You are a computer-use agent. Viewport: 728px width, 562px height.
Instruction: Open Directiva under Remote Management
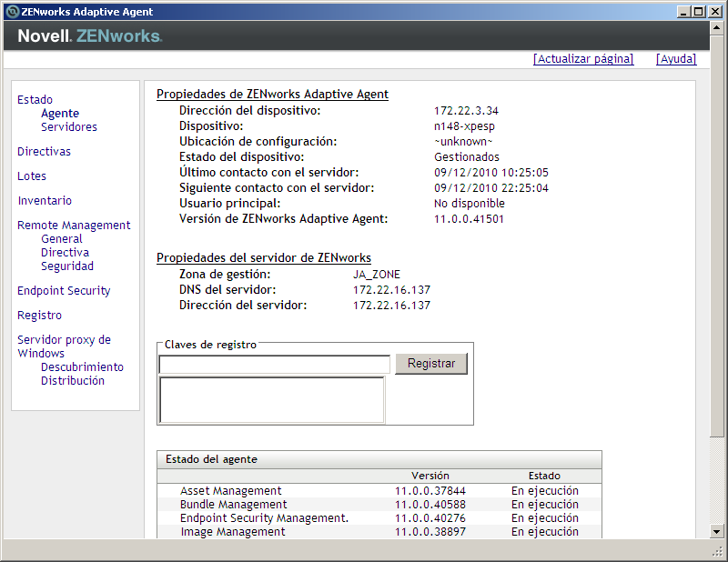pos(65,253)
